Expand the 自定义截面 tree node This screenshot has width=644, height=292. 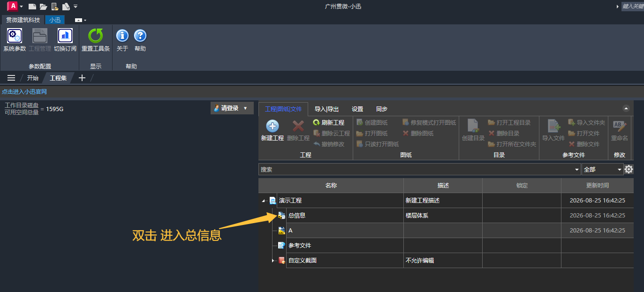(x=273, y=260)
